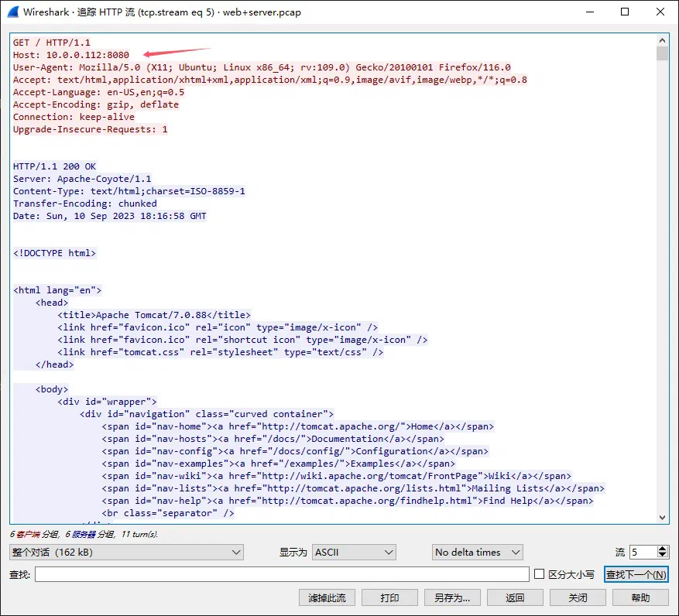The image size is (679, 616).
Task: Maximize the Wireshark follow stream window
Action: [x=625, y=12]
